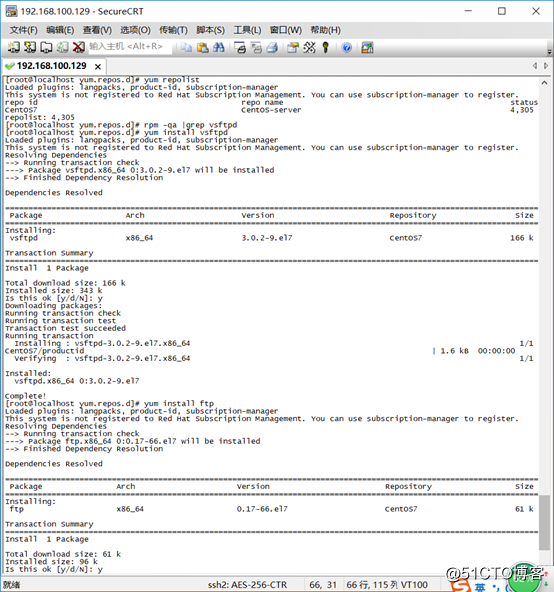Open the 传输(T) menu
This screenshot has height=592, width=554.
point(173,30)
